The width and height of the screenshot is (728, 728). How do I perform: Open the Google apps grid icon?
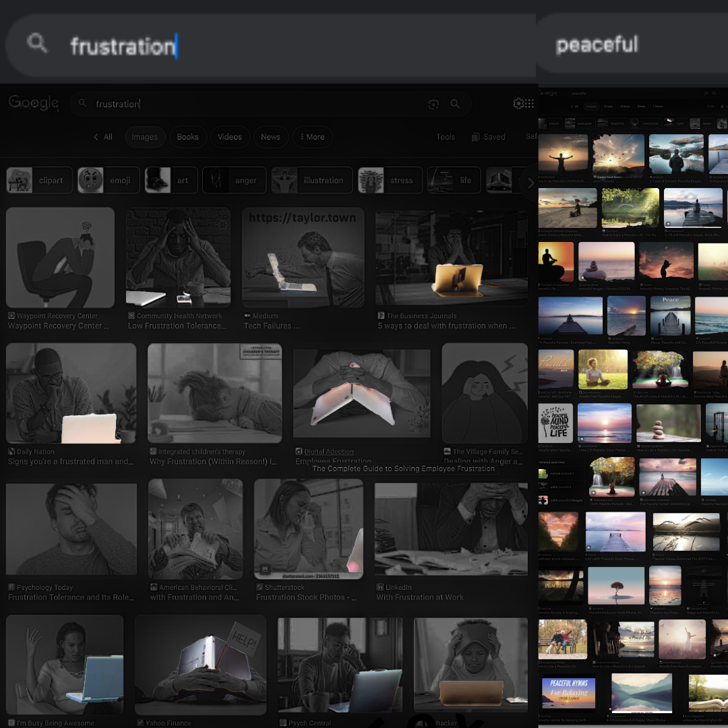point(530,103)
